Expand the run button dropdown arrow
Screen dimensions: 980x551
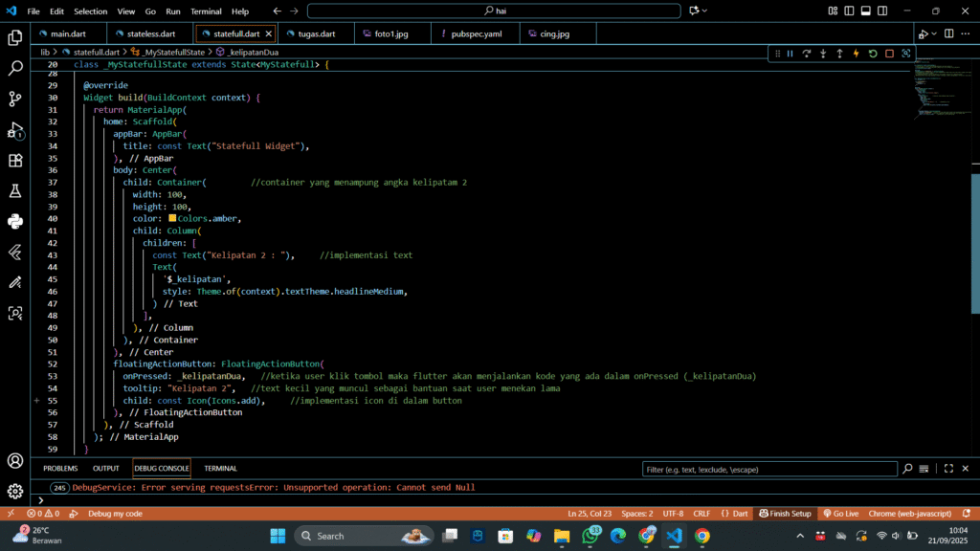(934, 34)
